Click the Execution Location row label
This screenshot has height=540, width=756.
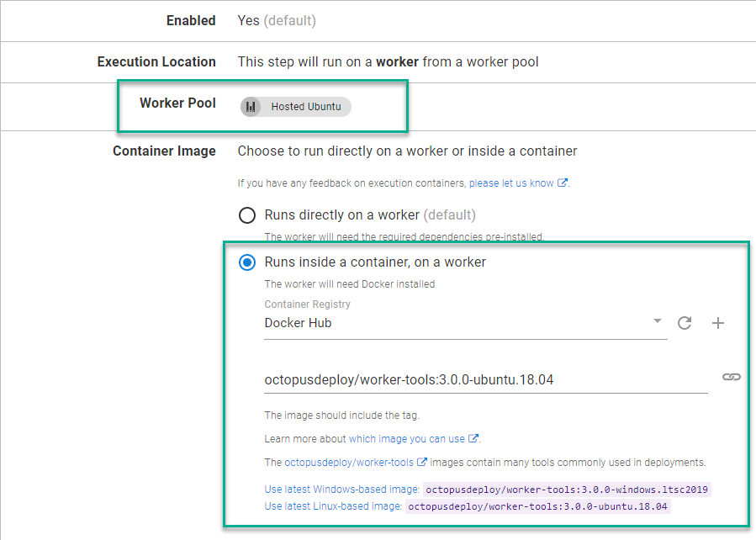tap(156, 61)
